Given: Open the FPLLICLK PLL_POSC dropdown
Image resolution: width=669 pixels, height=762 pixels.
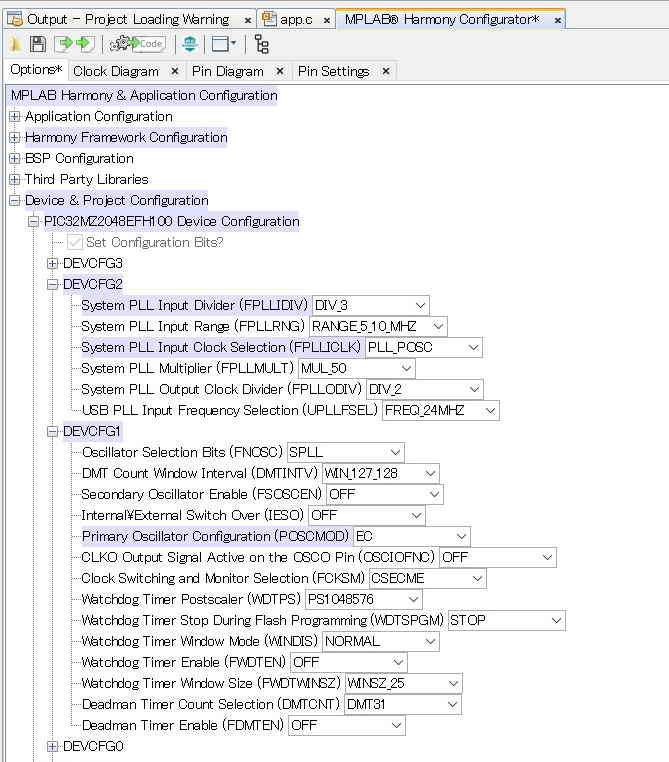Looking at the screenshot, I should [424, 347].
